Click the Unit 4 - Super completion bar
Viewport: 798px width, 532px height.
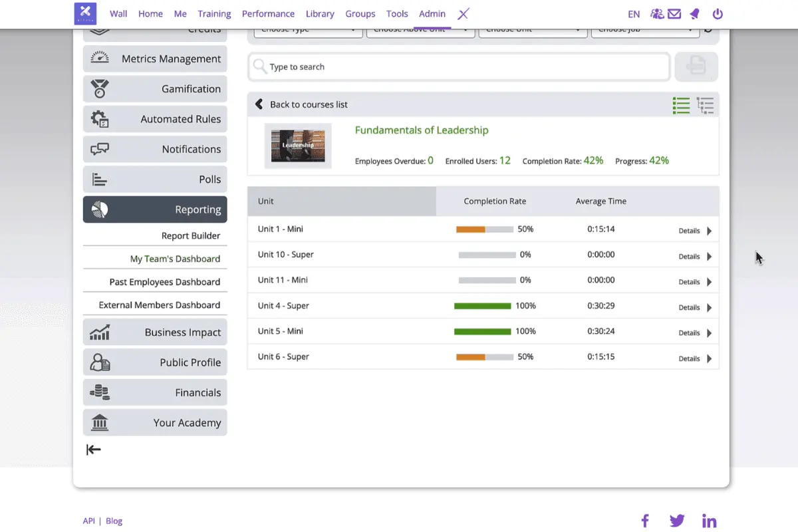point(483,306)
